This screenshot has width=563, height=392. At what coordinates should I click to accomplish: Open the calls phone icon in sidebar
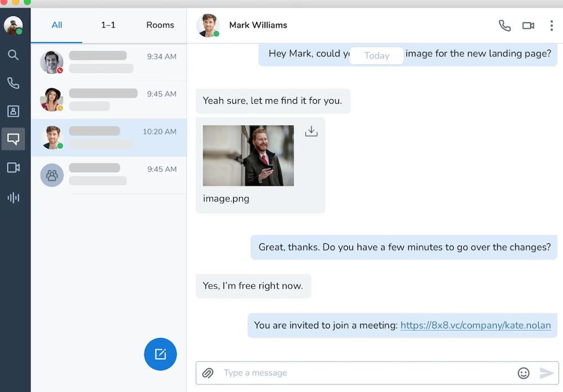pyautogui.click(x=14, y=83)
